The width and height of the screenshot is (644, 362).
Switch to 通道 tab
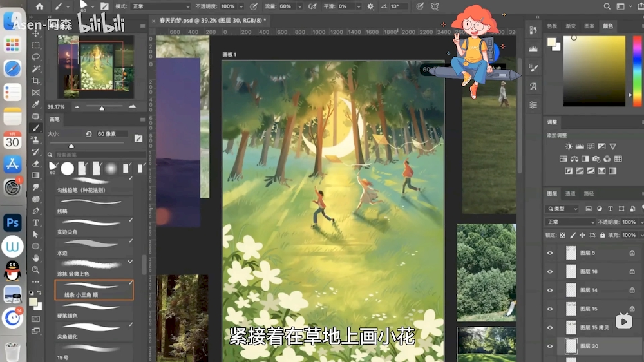tap(570, 193)
